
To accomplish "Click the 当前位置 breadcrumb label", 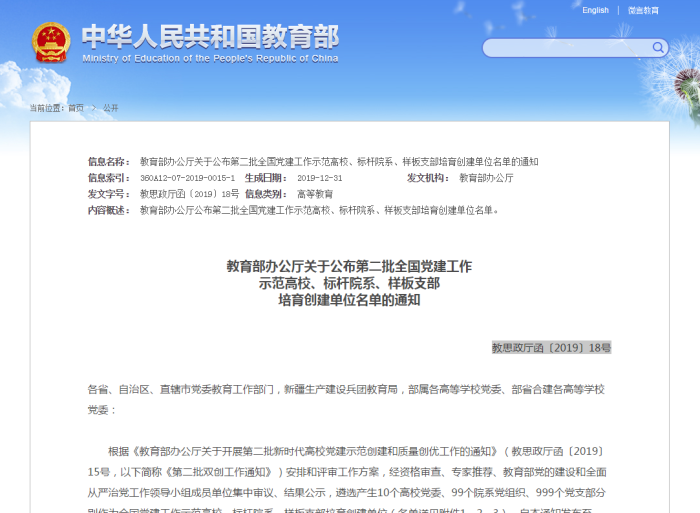I will [x=47, y=108].
